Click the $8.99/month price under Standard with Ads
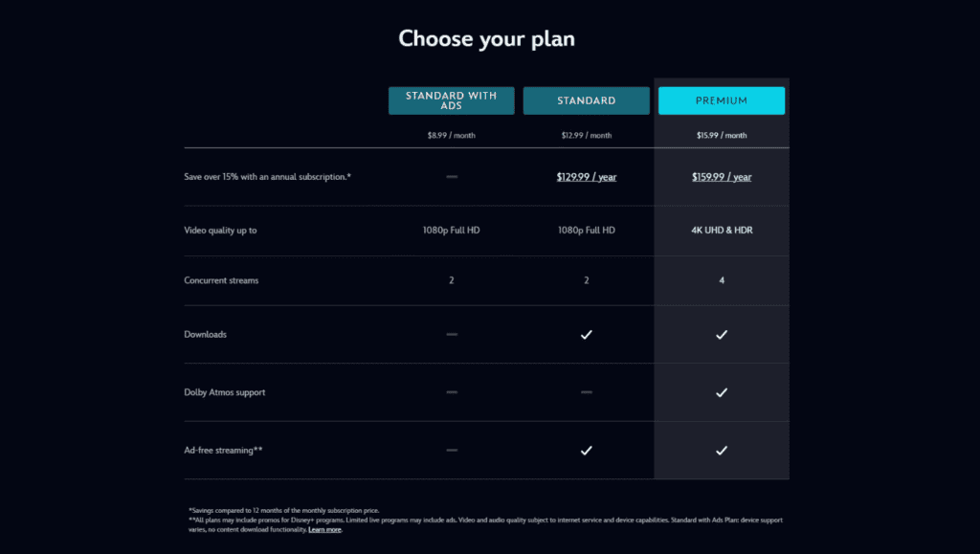The height and width of the screenshot is (554, 980). (x=451, y=135)
